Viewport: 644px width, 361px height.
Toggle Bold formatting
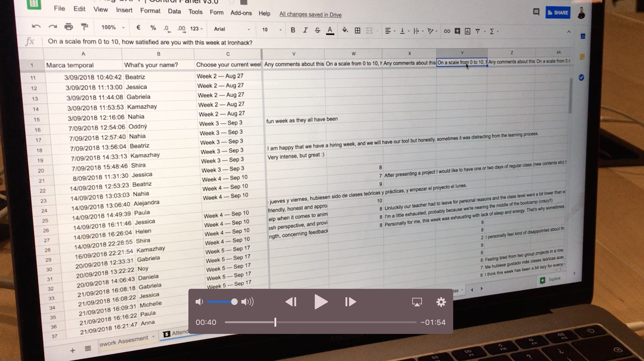tap(293, 30)
